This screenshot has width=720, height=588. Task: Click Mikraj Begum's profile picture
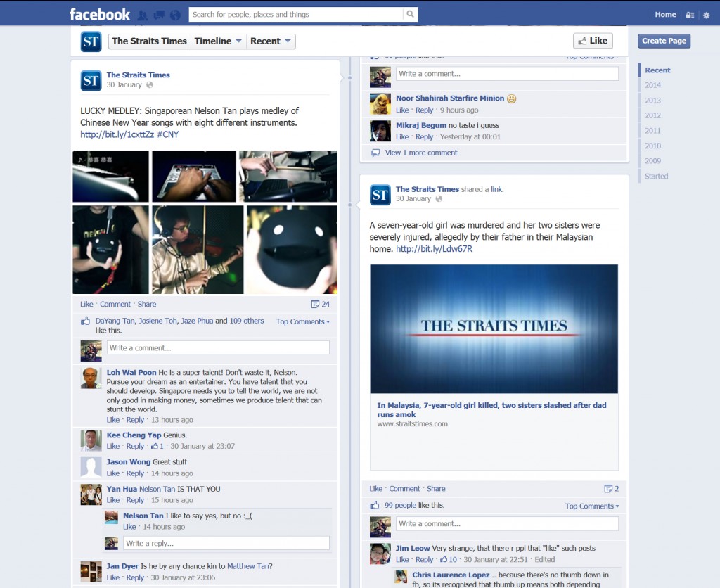[x=380, y=131]
